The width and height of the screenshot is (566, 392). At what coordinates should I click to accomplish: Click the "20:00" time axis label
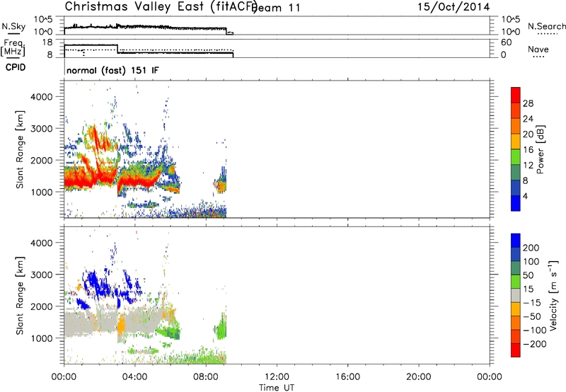click(418, 377)
